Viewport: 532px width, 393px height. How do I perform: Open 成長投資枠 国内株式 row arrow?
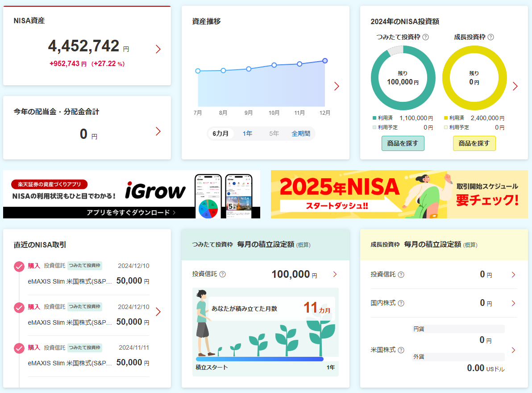coord(513,303)
